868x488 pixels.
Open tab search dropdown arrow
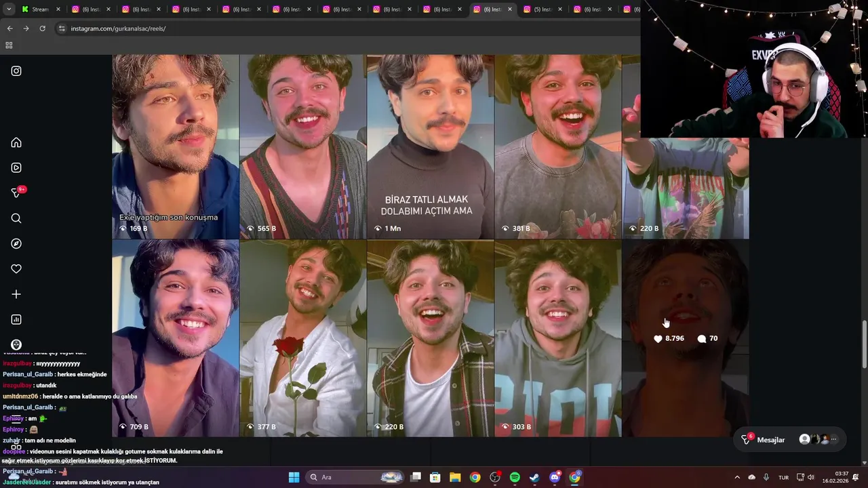pos(8,9)
